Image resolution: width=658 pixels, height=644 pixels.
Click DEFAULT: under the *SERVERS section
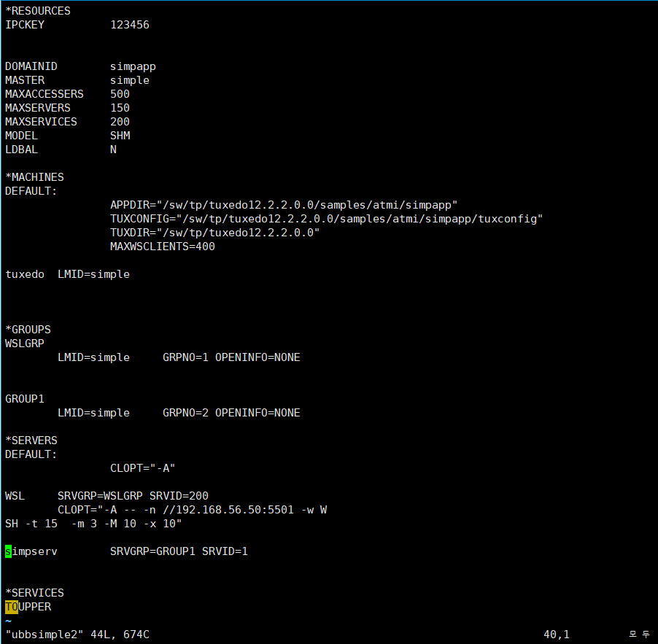click(x=31, y=454)
